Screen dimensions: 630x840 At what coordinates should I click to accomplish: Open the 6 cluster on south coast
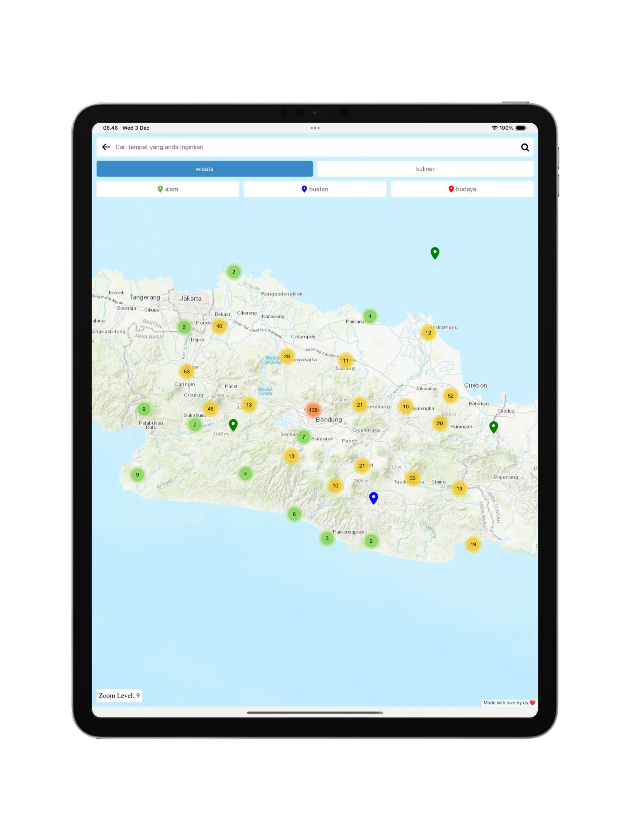294,514
